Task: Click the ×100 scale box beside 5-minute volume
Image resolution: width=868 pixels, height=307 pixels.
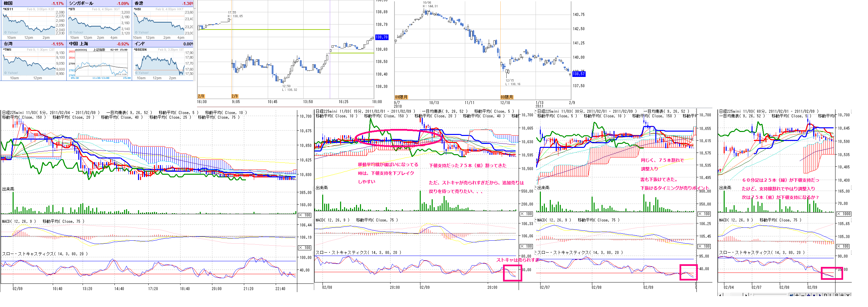Action: (x=305, y=215)
